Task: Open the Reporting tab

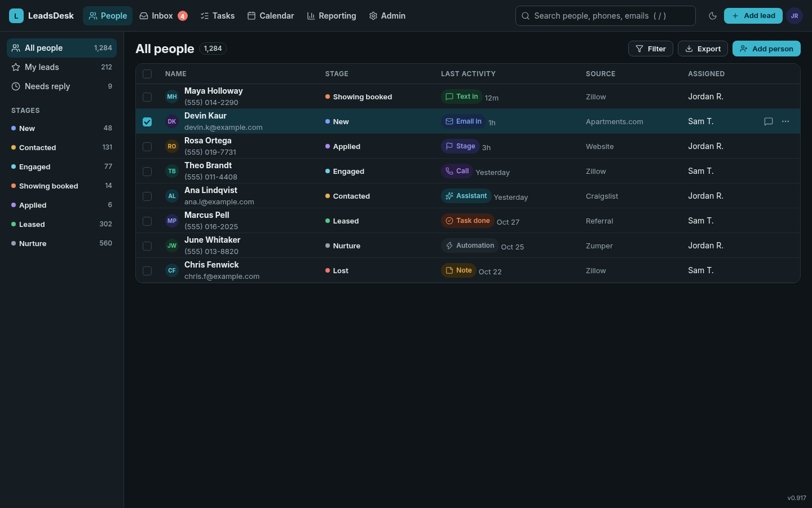Action: pyautogui.click(x=332, y=16)
